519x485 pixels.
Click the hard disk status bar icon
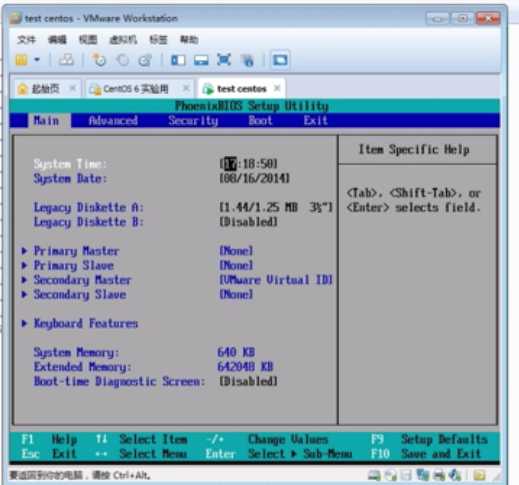click(374, 475)
